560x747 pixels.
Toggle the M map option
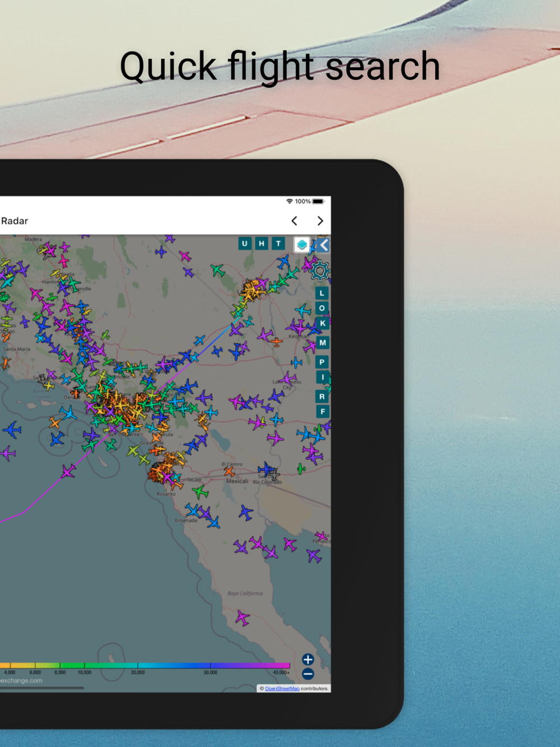pyautogui.click(x=323, y=343)
